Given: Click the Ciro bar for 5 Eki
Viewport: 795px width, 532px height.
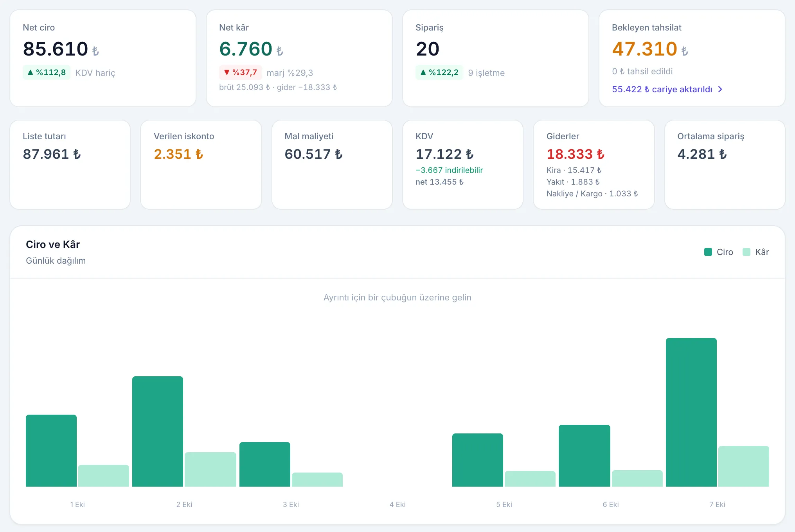Looking at the screenshot, I should 478,460.
